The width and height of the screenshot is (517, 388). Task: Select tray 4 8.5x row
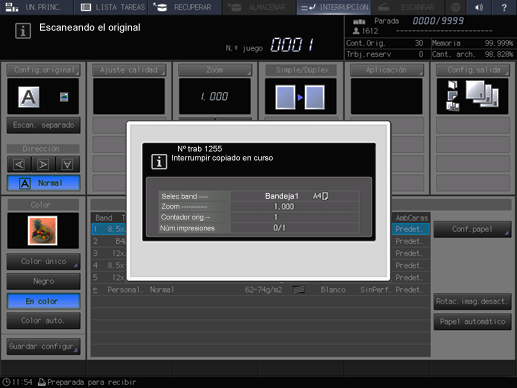[x=109, y=266]
